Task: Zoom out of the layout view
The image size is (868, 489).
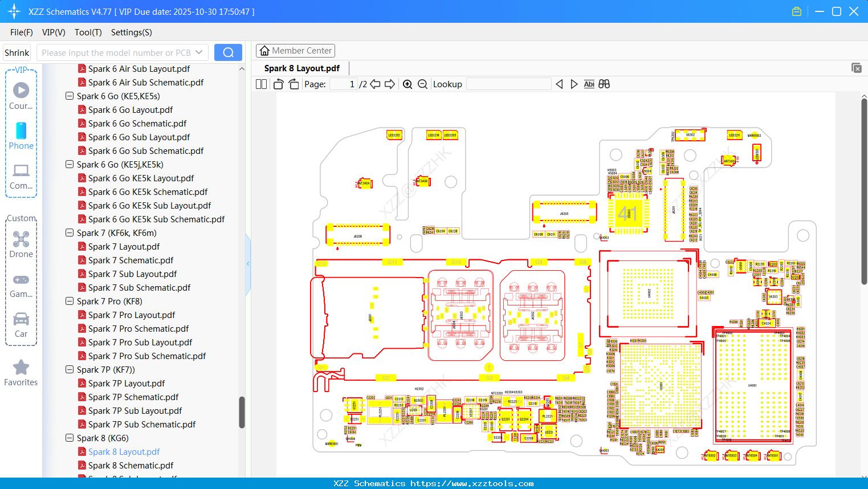Action: coord(422,84)
